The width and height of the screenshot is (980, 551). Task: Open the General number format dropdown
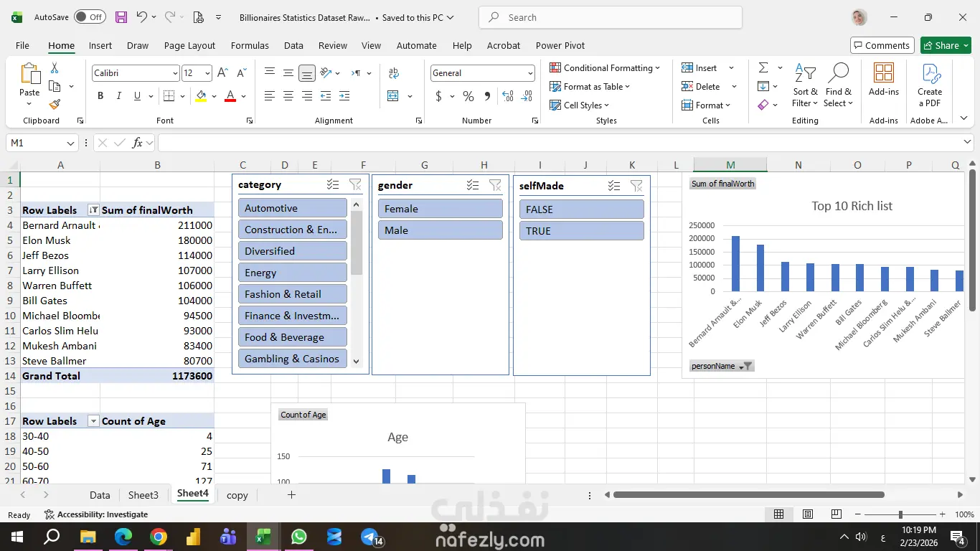pos(530,73)
